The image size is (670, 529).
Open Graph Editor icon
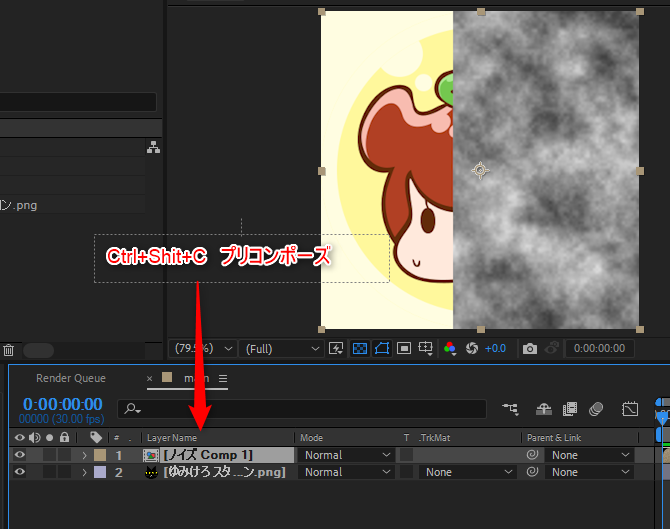pos(630,409)
